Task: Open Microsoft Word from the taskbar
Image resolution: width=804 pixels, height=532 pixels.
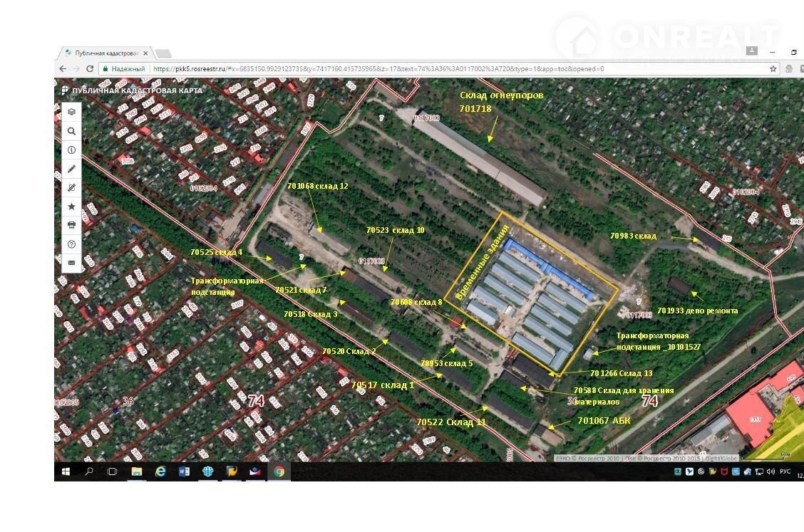Action: point(184,471)
